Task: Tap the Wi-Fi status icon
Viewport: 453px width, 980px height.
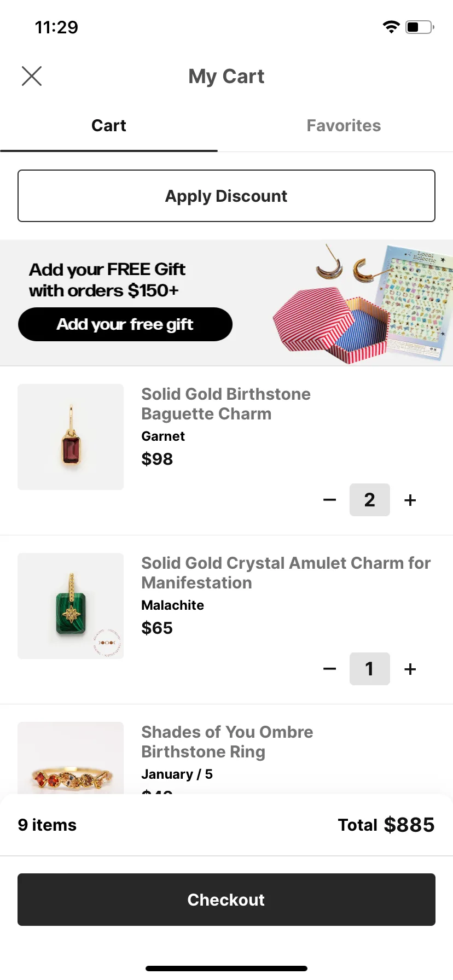Action: click(391, 27)
